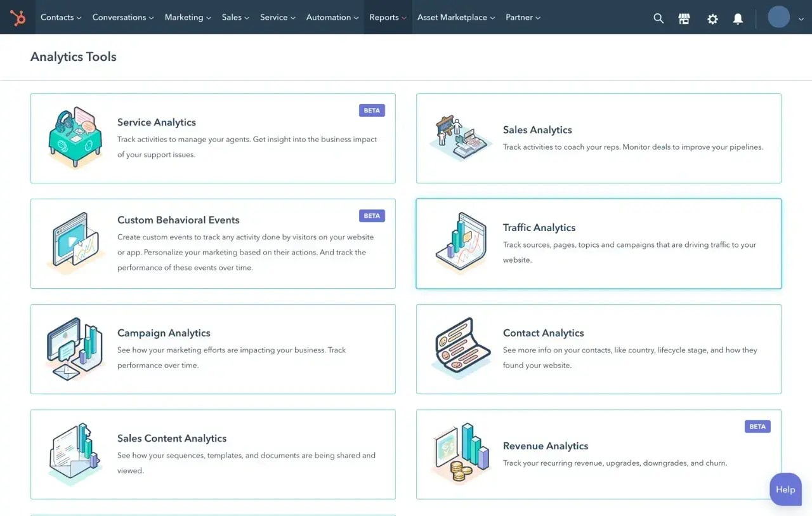Click the HubSpot sprocket logo
Viewport: 812px width, 516px height.
(x=17, y=17)
